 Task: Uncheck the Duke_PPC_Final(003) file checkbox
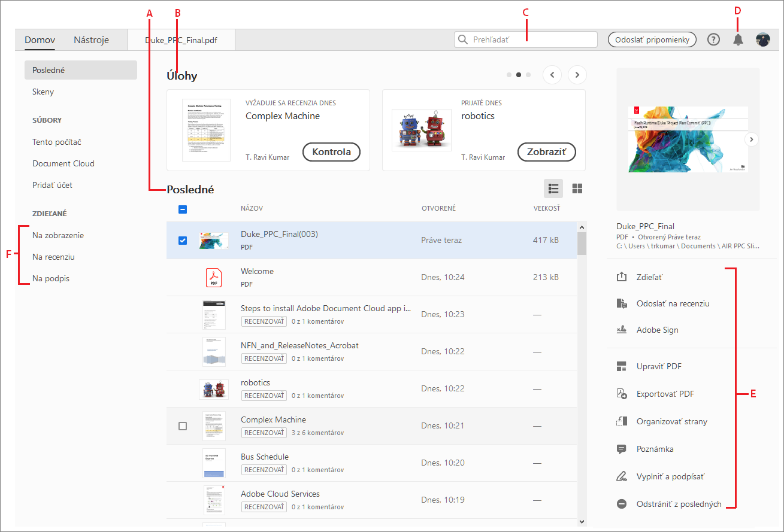click(x=183, y=241)
